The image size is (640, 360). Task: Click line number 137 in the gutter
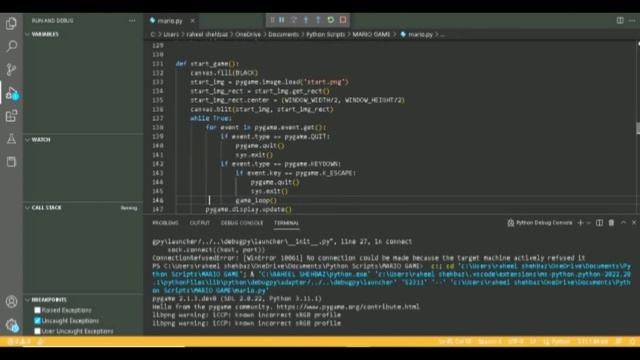[x=158, y=118]
